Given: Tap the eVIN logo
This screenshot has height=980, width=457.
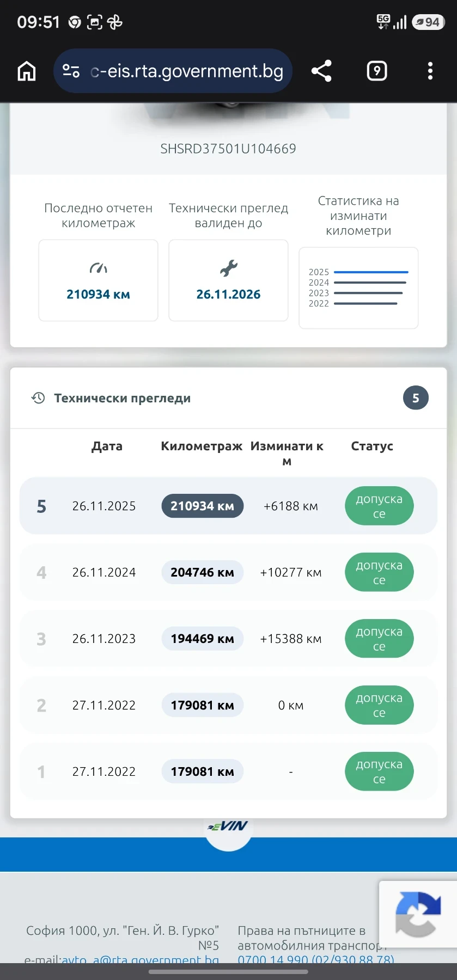Looking at the screenshot, I should 228,826.
